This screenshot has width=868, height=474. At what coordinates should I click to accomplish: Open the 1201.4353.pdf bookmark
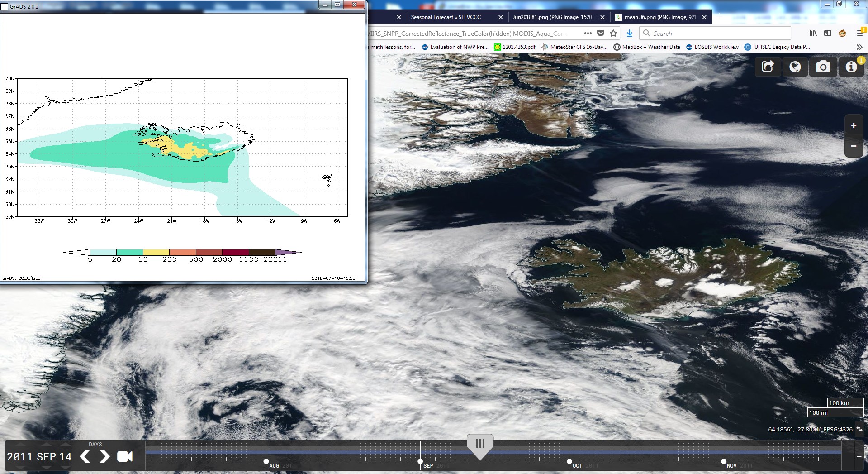coord(515,47)
